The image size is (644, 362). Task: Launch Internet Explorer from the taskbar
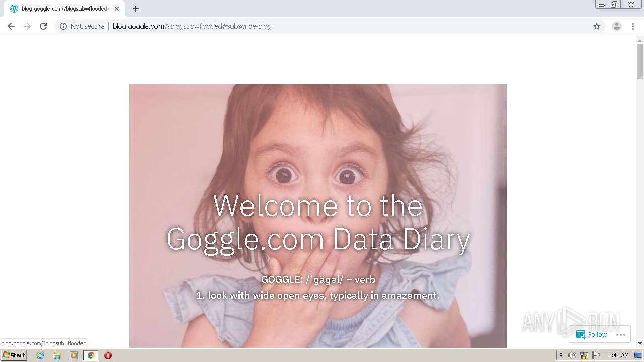point(40,355)
